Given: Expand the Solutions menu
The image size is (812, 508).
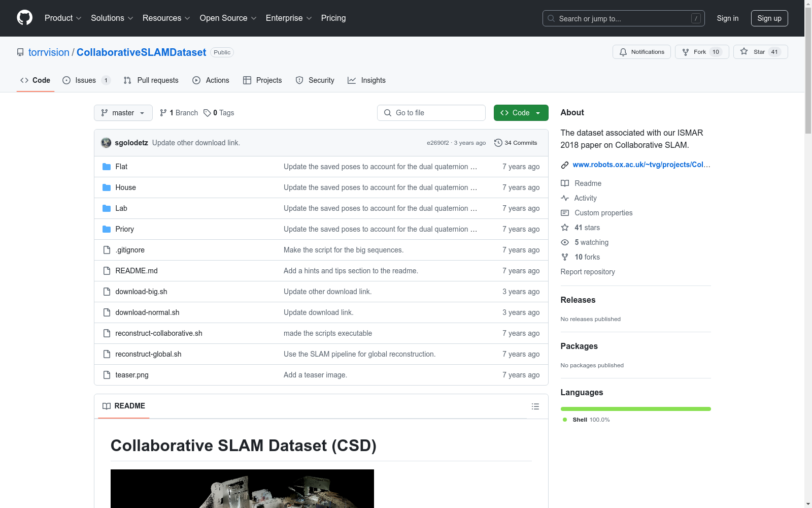Looking at the screenshot, I should click(x=112, y=18).
